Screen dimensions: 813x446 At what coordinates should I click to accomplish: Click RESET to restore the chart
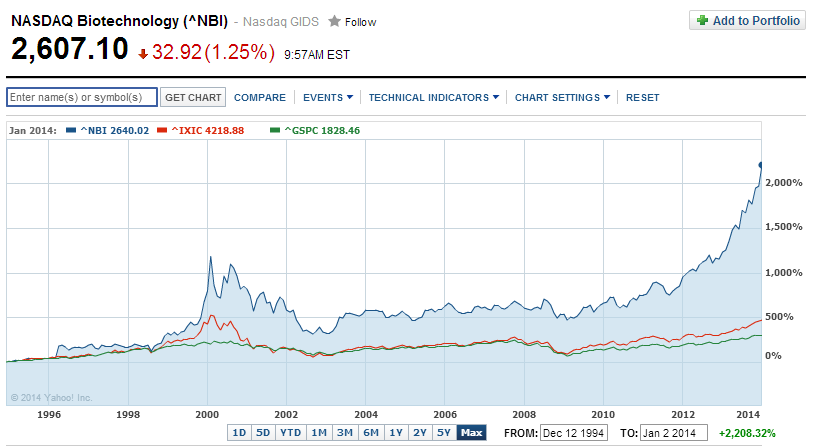[642, 97]
